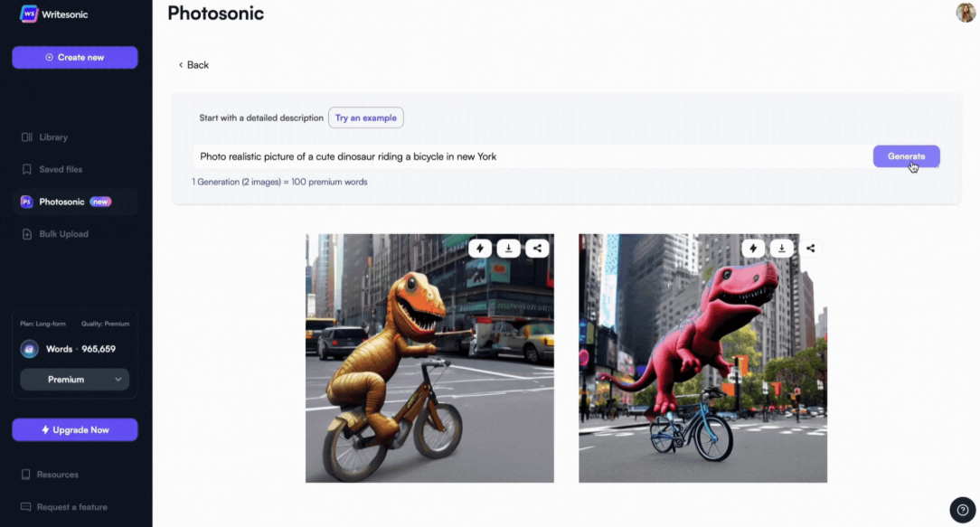Click the Library book icon

pyautogui.click(x=26, y=136)
